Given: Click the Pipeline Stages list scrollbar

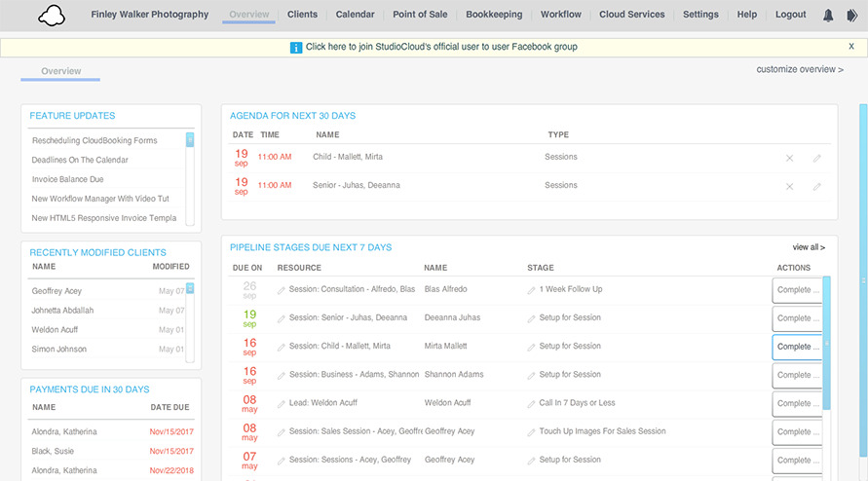Looking at the screenshot, I should [x=826, y=343].
